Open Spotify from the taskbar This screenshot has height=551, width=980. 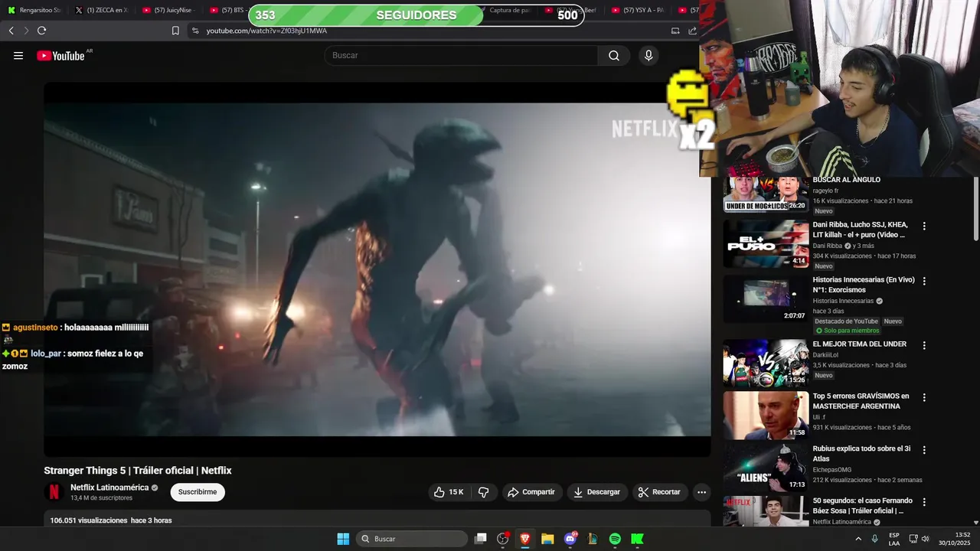[615, 539]
